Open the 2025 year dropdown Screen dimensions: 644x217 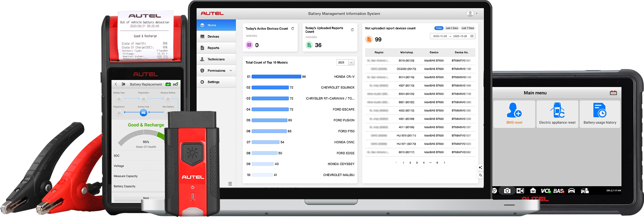(345, 62)
